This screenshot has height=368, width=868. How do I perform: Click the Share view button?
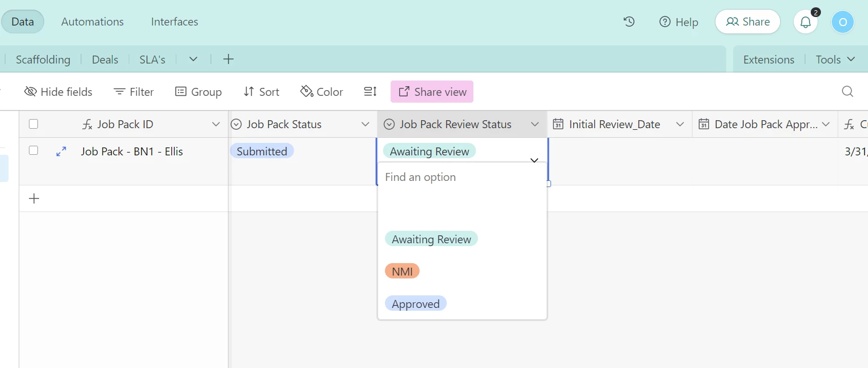[432, 92]
